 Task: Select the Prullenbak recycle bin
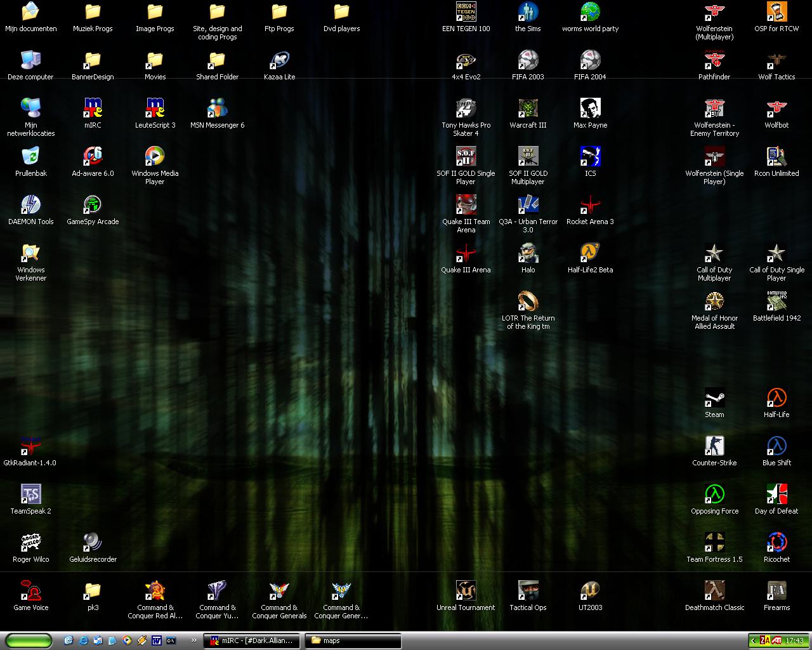tap(30, 156)
